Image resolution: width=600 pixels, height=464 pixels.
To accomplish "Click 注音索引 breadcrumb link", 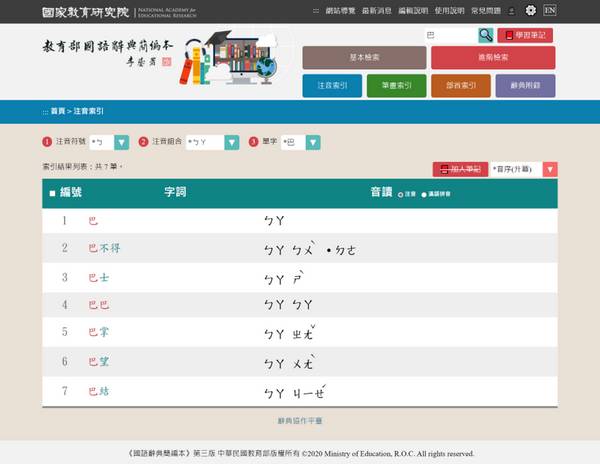I will pos(88,111).
